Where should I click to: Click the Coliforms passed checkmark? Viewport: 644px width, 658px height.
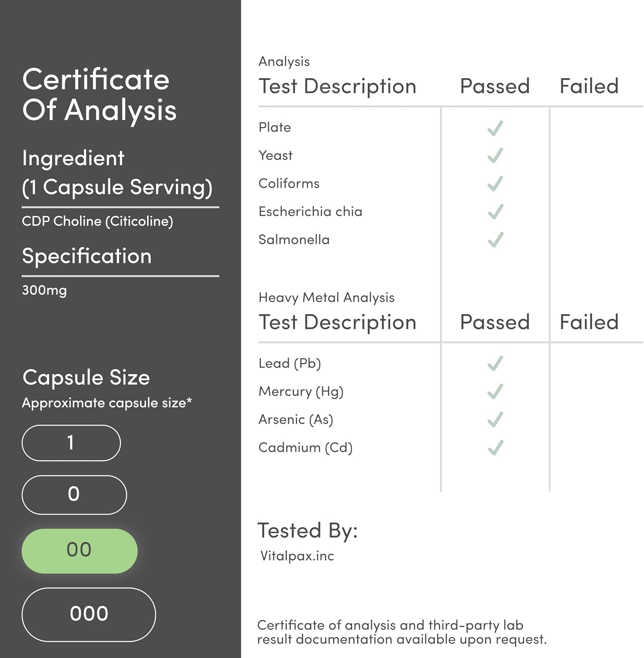tap(495, 184)
